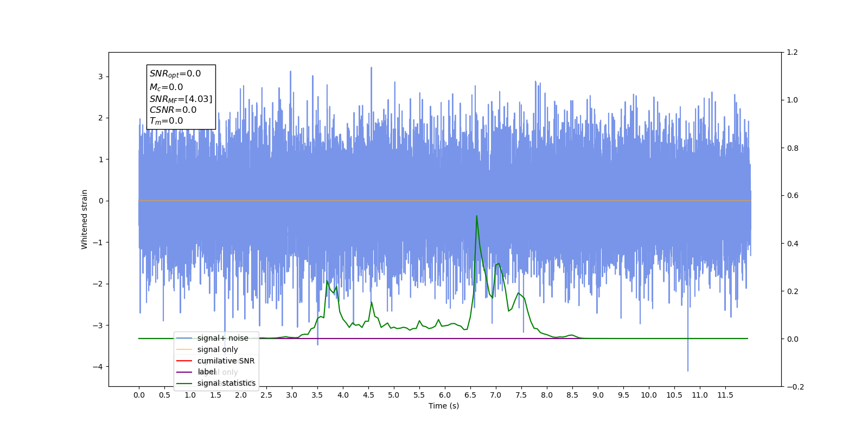Click the x-axis tick label 5.5
Screen dimensions: 868x434
[x=419, y=395]
